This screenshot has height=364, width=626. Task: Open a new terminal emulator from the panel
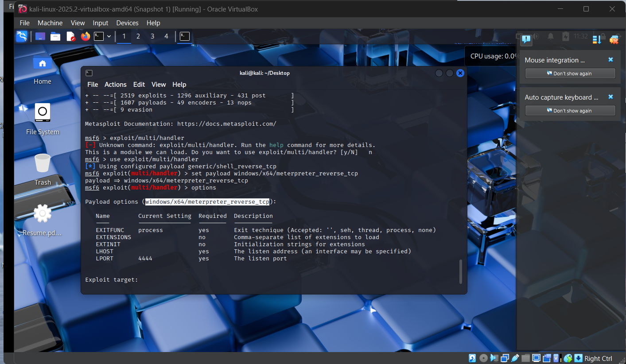click(x=98, y=36)
